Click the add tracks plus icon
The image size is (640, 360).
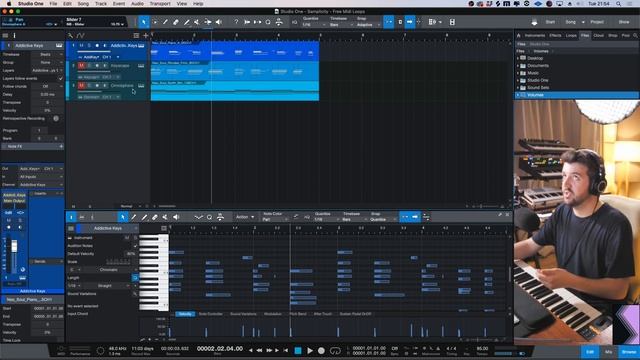point(145,36)
